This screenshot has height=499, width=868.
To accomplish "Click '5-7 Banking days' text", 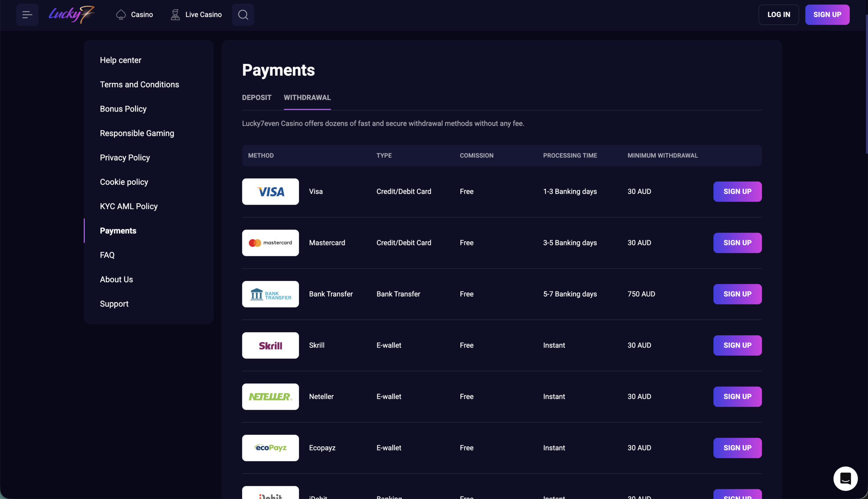I will [570, 294].
